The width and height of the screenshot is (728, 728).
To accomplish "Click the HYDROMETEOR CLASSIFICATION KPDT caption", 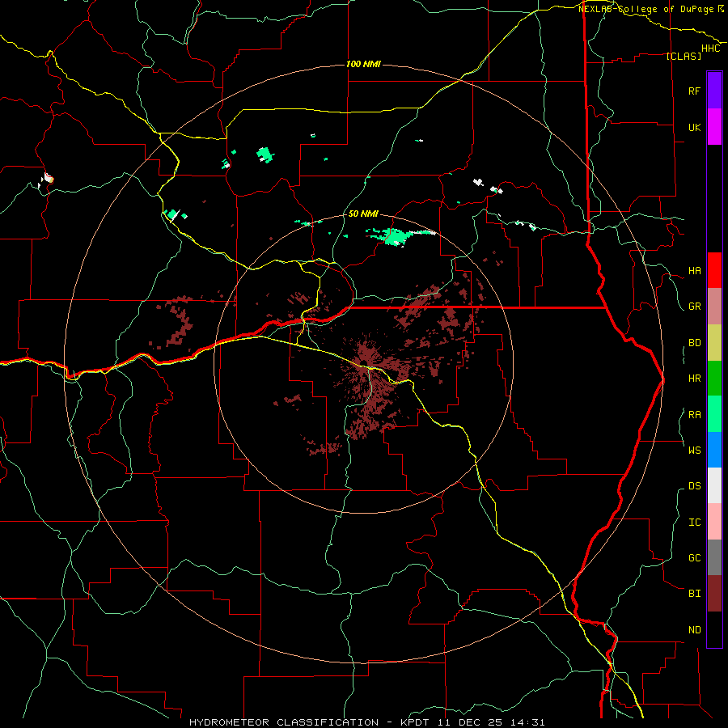I will pyautogui.click(x=366, y=722).
